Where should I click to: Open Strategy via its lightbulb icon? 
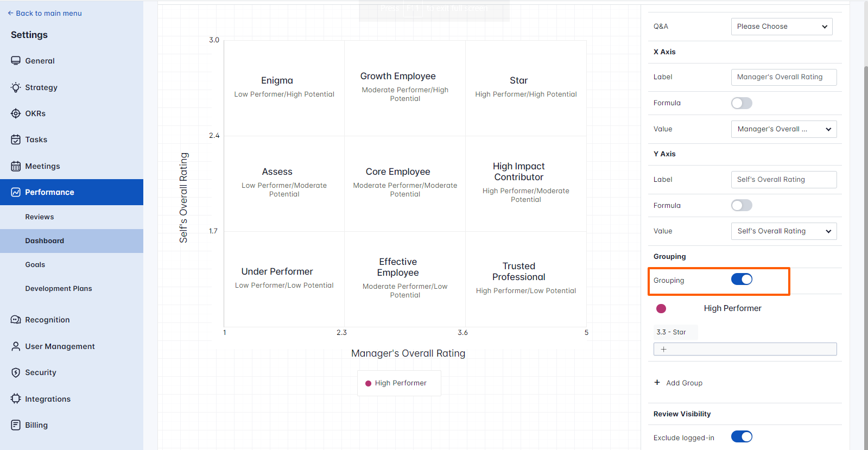pos(16,87)
